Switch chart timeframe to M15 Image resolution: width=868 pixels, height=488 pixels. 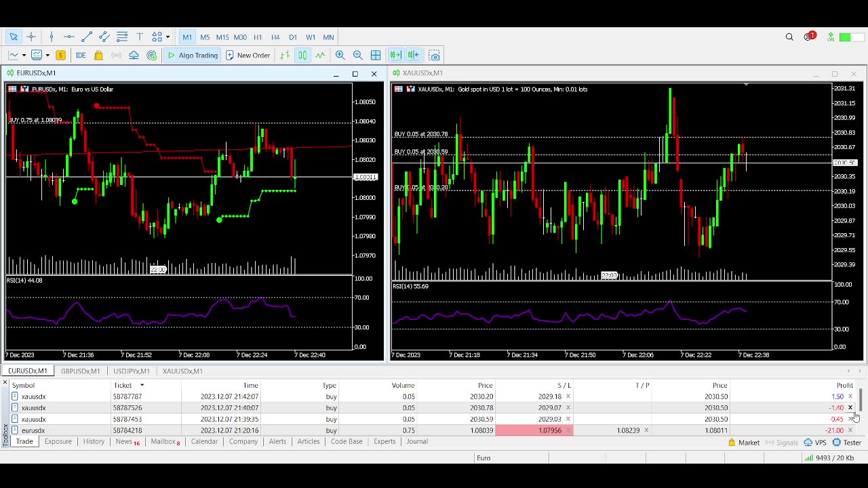222,37
